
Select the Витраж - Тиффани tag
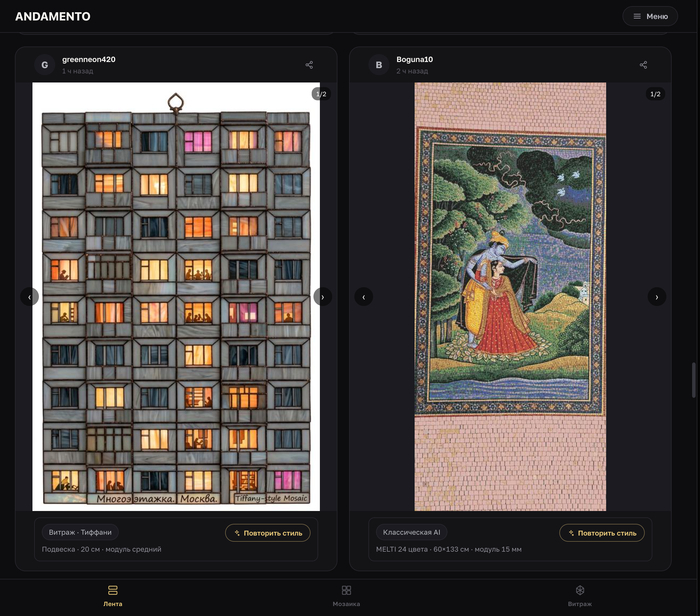point(80,532)
